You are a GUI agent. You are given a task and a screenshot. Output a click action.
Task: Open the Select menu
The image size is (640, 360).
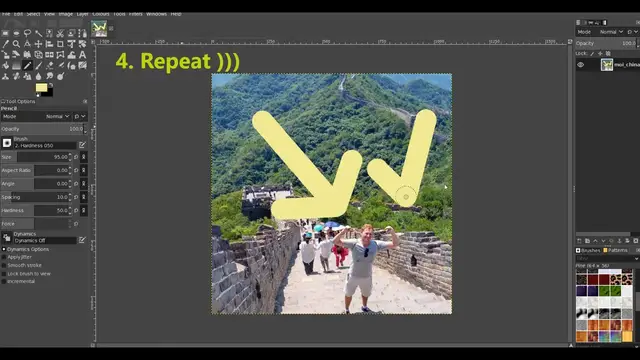pos(33,14)
